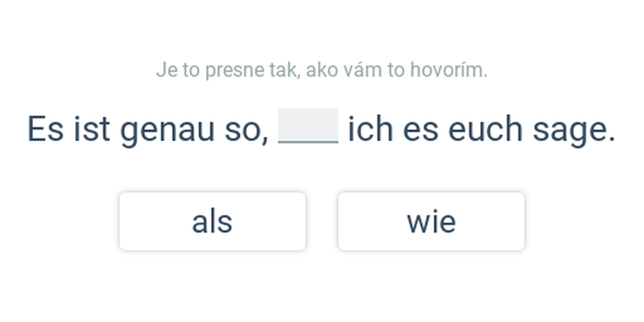The image size is (644, 322).
Task: Click the empty blank in the sentence
Action: pos(308,127)
